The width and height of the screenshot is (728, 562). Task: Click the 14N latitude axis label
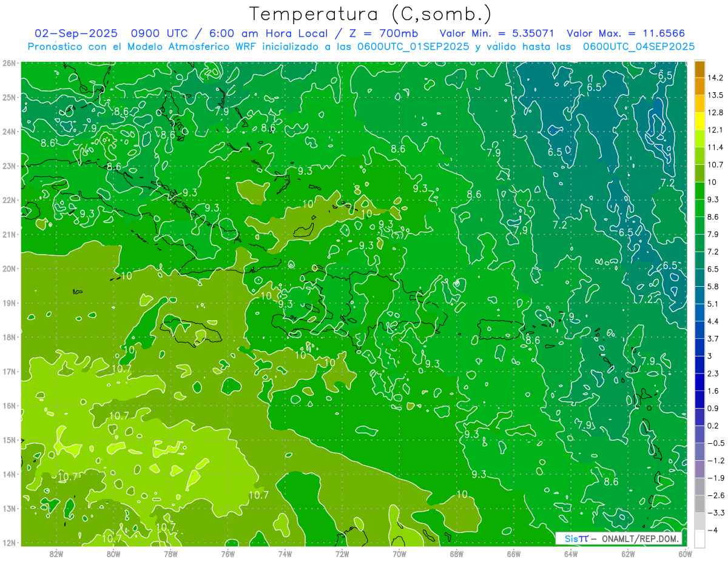click(x=8, y=474)
